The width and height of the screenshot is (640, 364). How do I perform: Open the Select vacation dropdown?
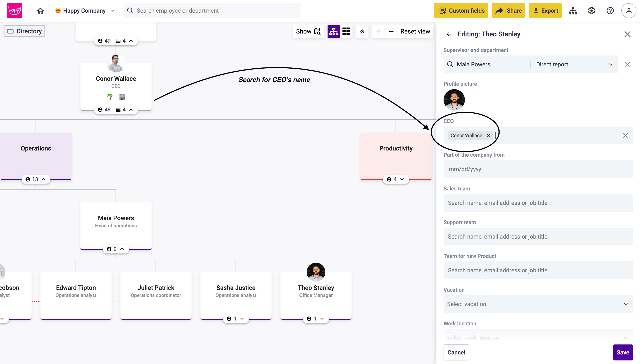click(x=538, y=304)
